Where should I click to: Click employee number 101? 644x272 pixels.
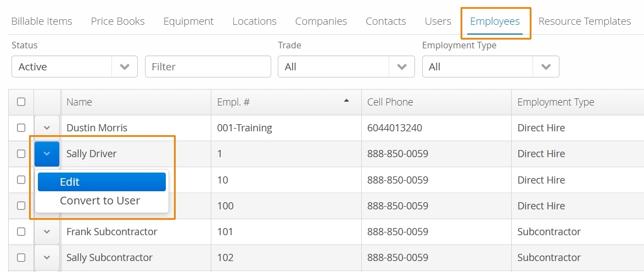coord(225,232)
